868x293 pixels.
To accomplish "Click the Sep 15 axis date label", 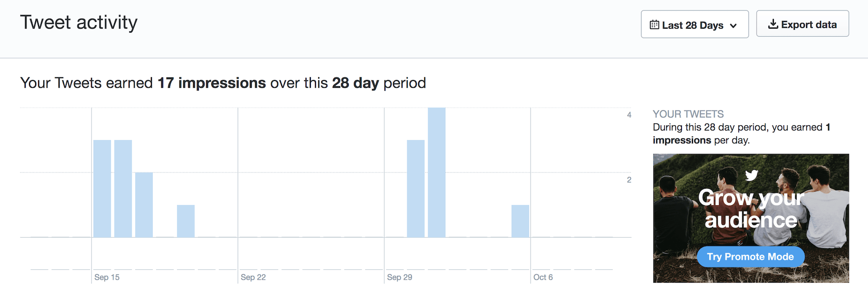I will [x=107, y=277].
